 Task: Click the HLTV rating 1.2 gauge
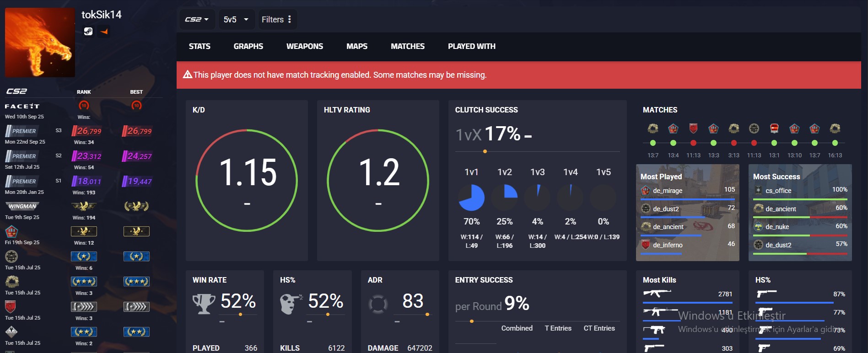pos(378,180)
